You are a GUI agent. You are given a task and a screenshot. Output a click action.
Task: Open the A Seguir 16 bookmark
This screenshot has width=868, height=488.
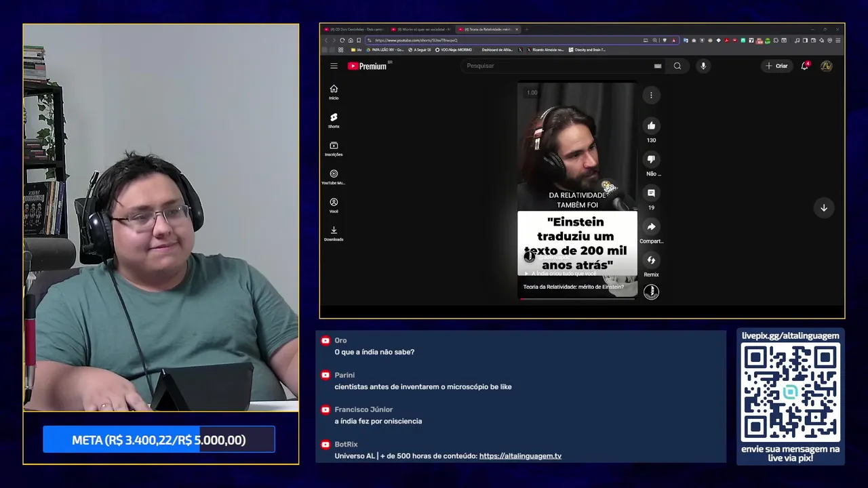(x=420, y=49)
